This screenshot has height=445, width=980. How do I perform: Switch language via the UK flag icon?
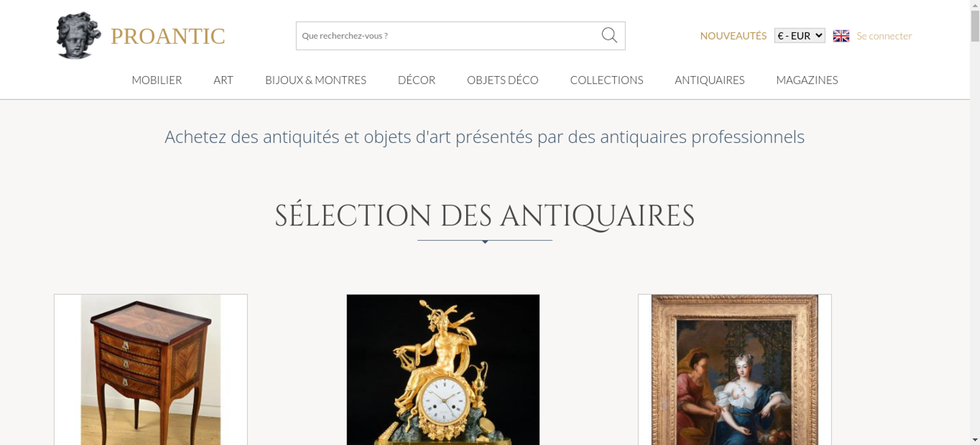point(841,36)
